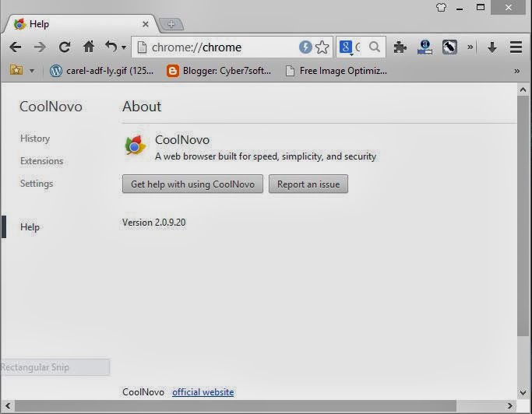Click the blue lightning bolt icon in address bar
532x414 pixels.
305,47
